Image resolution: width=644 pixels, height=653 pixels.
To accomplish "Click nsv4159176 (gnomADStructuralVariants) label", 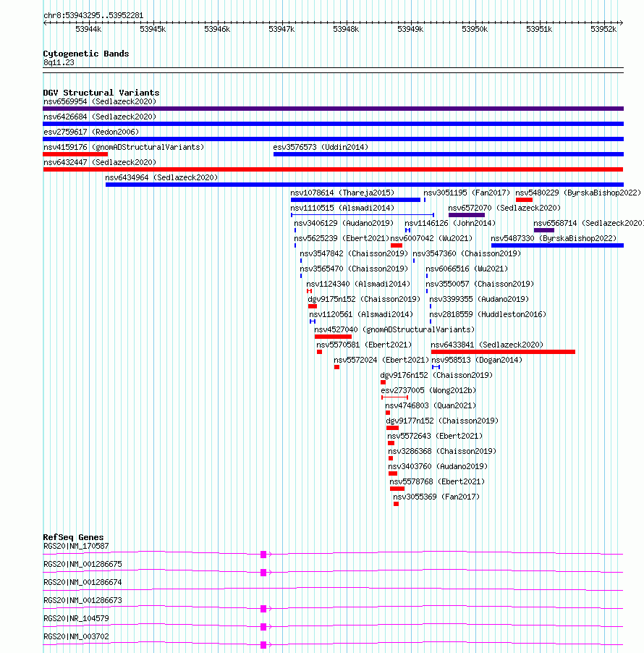I will (x=124, y=147).
